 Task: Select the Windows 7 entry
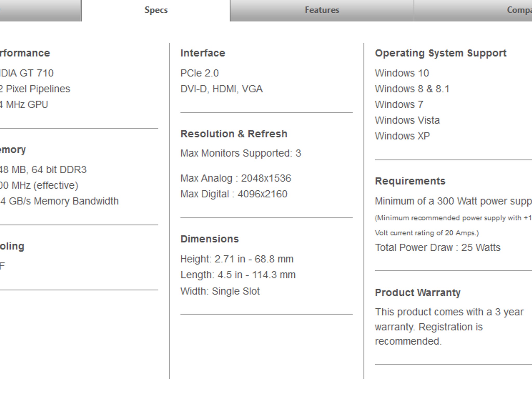399,105
